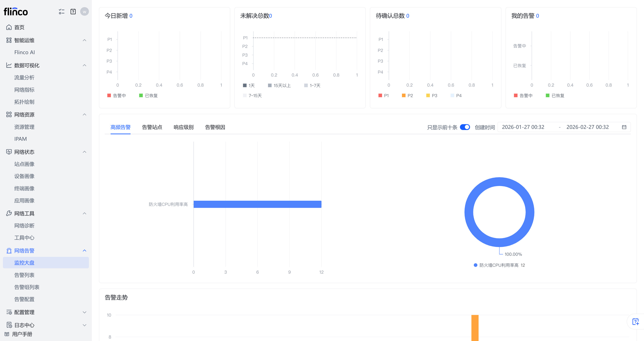Open the calendar icon in the date range
The image size is (644, 341).
(x=624, y=127)
